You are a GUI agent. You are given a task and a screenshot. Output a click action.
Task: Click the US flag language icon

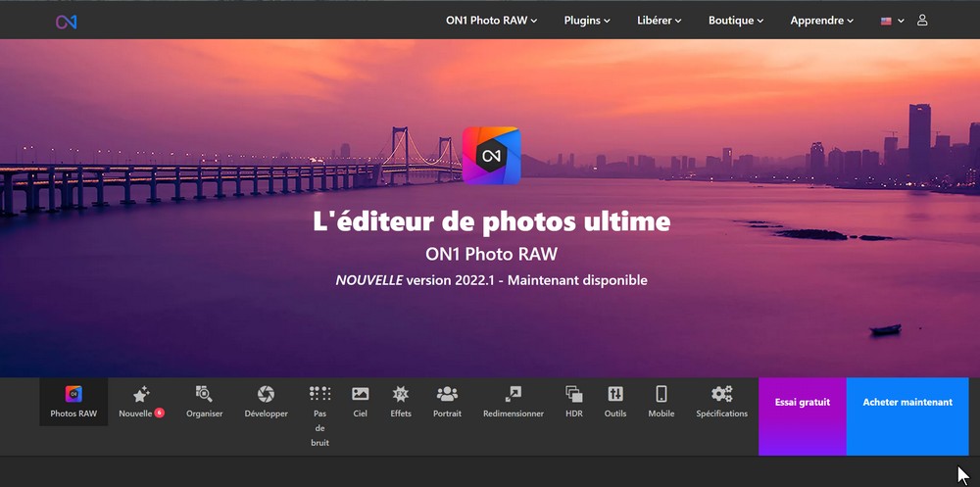[886, 21]
